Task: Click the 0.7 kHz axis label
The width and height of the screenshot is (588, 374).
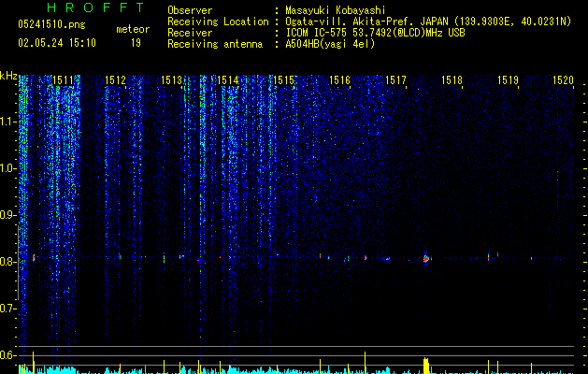Action: point(7,309)
